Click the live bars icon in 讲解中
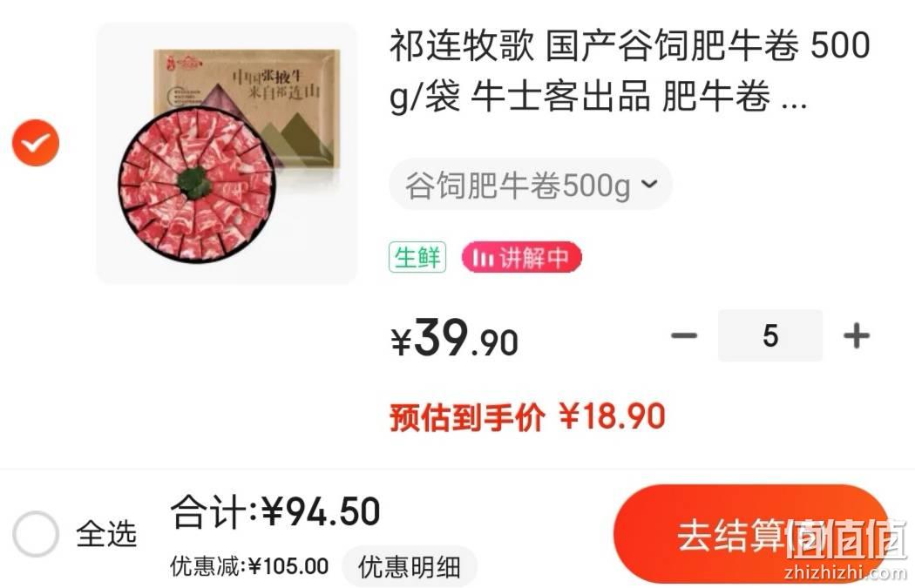915x588 pixels. 483,257
